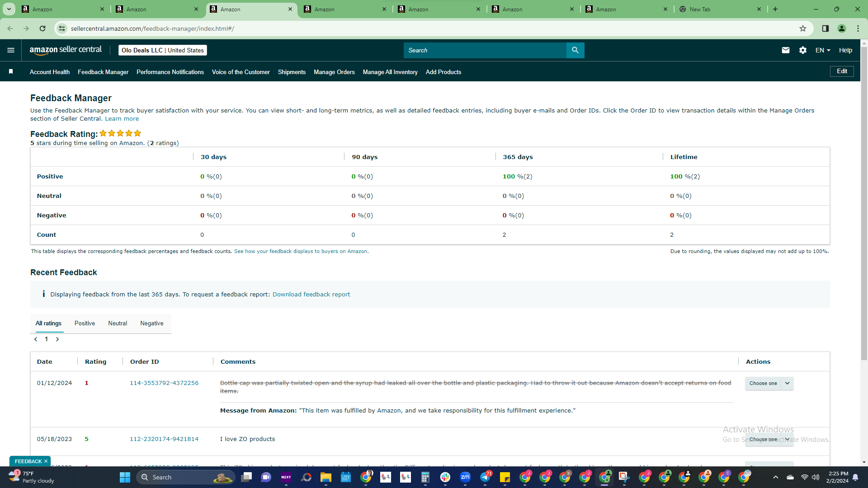Open the tab search dropdown arrow
The width and height of the screenshot is (868, 488).
[x=9, y=9]
